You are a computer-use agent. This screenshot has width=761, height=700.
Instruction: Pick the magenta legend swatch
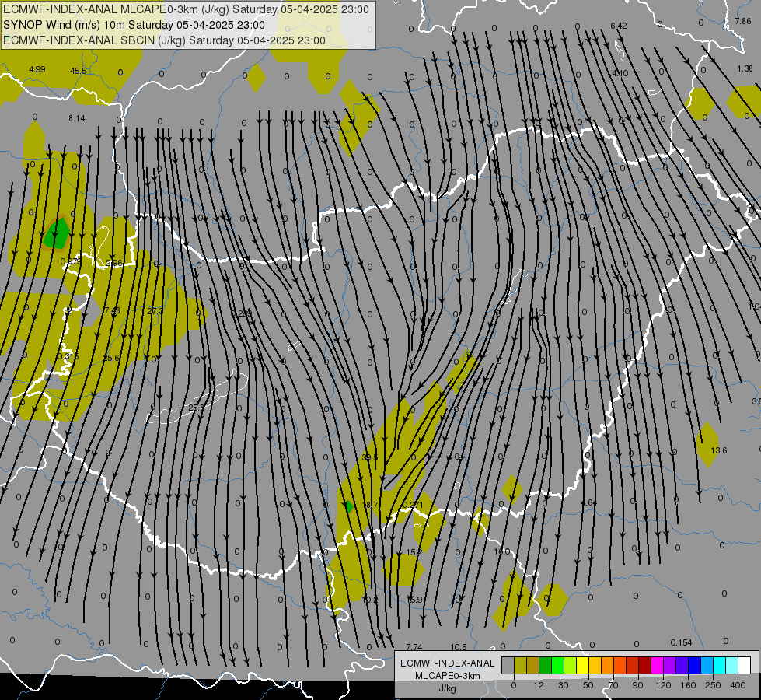tap(658, 665)
